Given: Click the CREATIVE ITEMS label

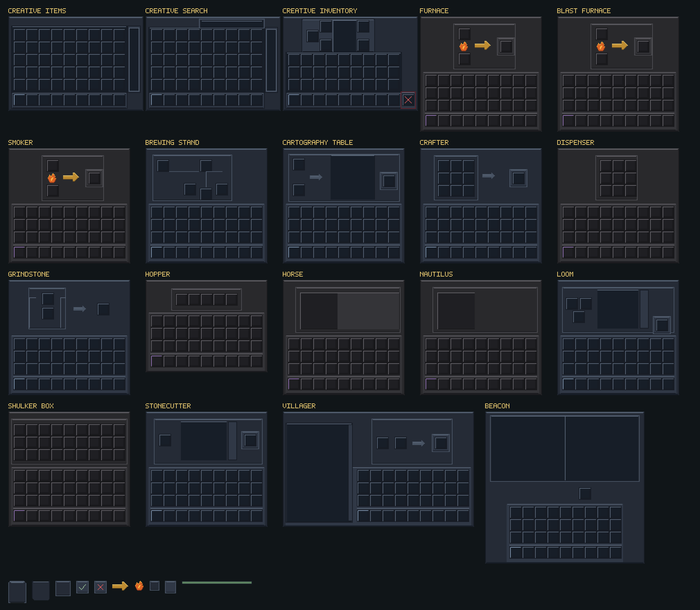Looking at the screenshot, I should pos(37,11).
